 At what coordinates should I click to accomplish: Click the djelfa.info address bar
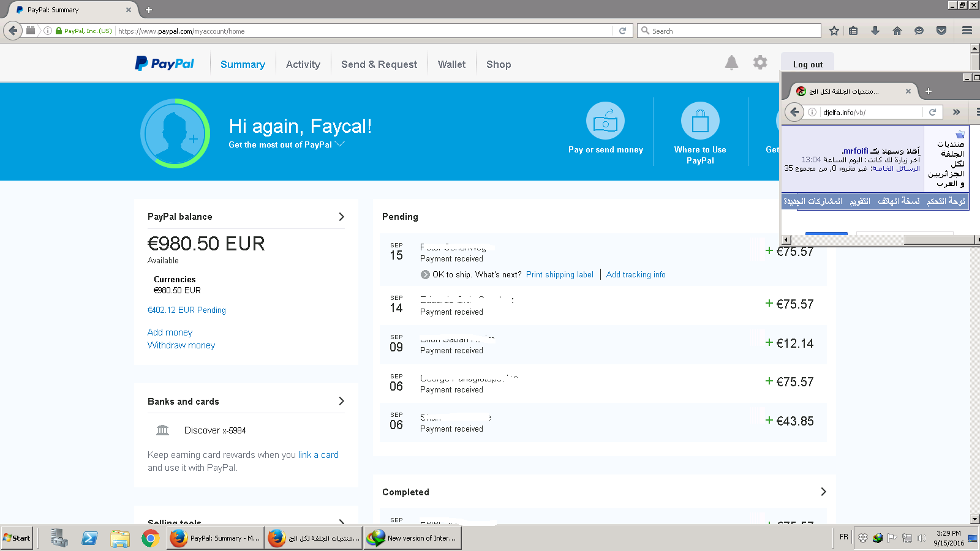pos(871,112)
